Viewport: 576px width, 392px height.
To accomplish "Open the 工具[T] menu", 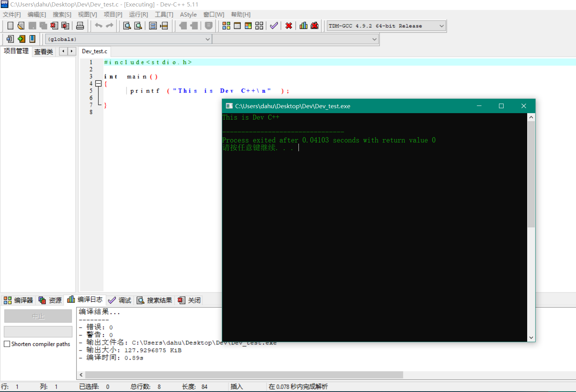I will click(x=164, y=14).
